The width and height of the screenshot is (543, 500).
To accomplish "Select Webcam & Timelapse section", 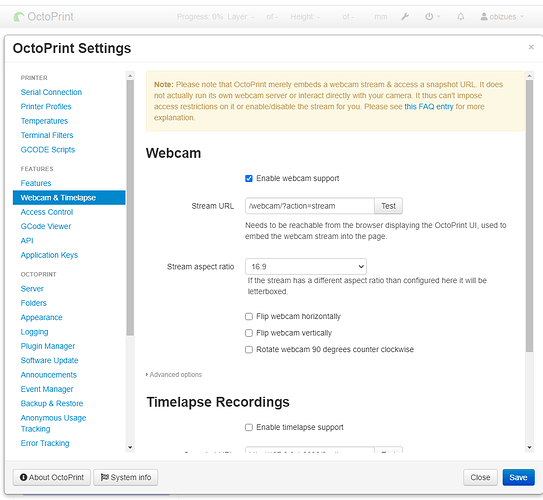I will pos(69,198).
